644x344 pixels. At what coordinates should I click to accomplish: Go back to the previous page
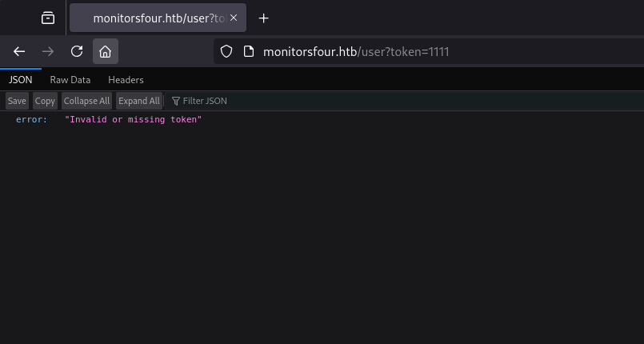point(19,52)
